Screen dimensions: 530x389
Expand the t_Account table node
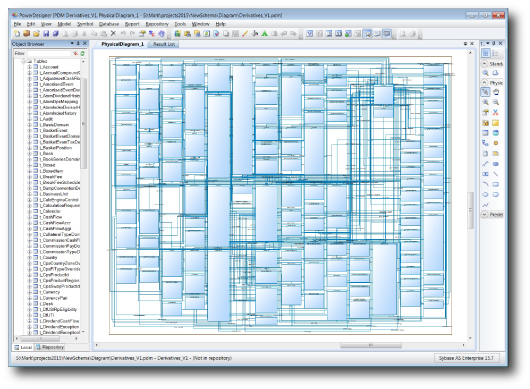(29, 67)
